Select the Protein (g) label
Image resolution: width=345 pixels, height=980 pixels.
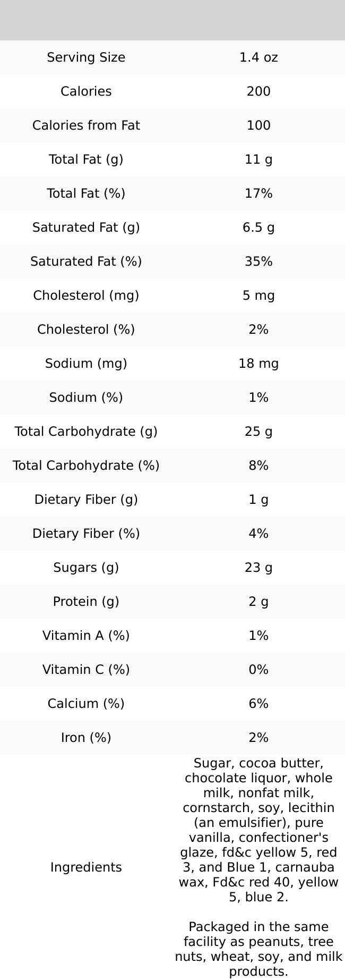(86, 602)
